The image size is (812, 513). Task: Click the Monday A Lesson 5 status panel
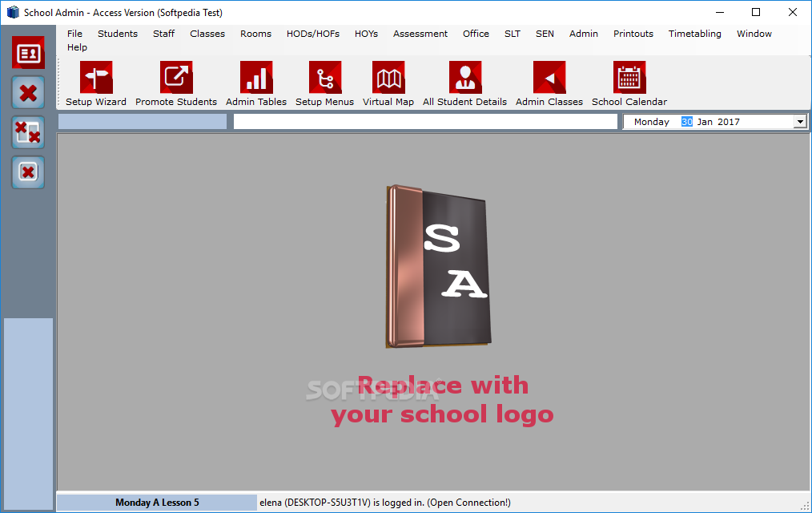click(x=157, y=502)
